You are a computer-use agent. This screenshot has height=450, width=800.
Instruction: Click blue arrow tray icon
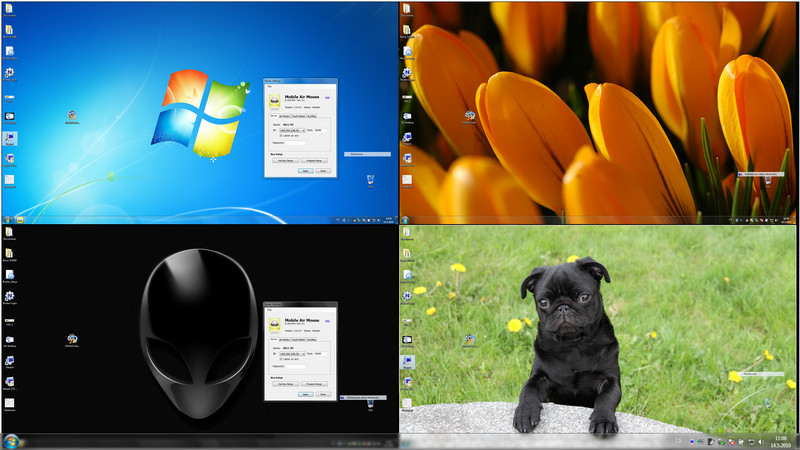pyautogui.click(x=692, y=442)
